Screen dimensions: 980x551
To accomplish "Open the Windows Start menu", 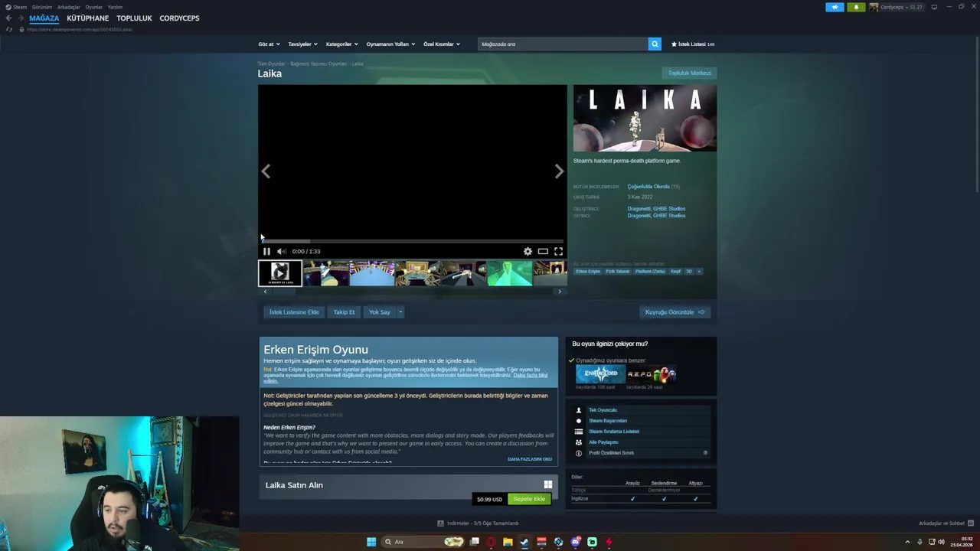I will click(x=371, y=542).
